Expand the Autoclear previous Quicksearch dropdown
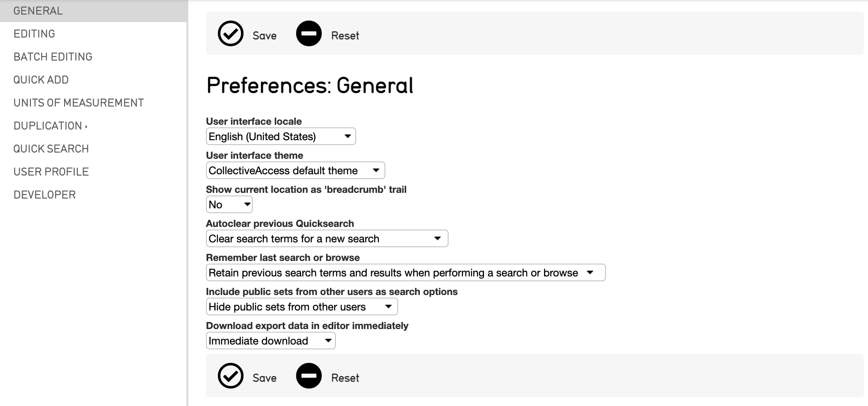The height and width of the screenshot is (406, 868). [x=327, y=238]
